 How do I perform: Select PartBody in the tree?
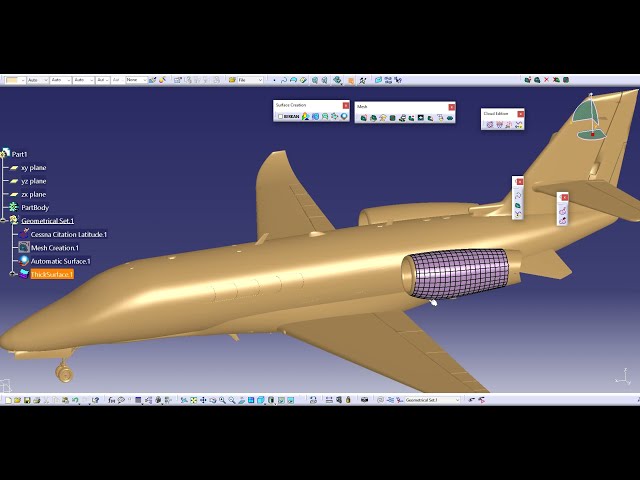pos(35,207)
